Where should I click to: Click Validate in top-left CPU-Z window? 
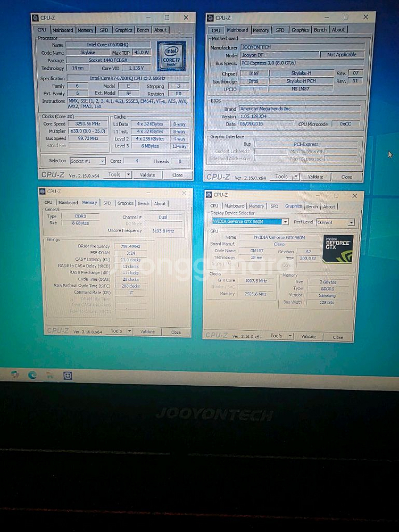[147, 174]
